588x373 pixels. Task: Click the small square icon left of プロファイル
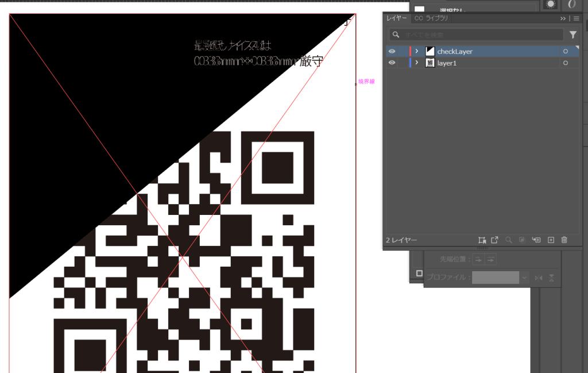pyautogui.click(x=419, y=273)
